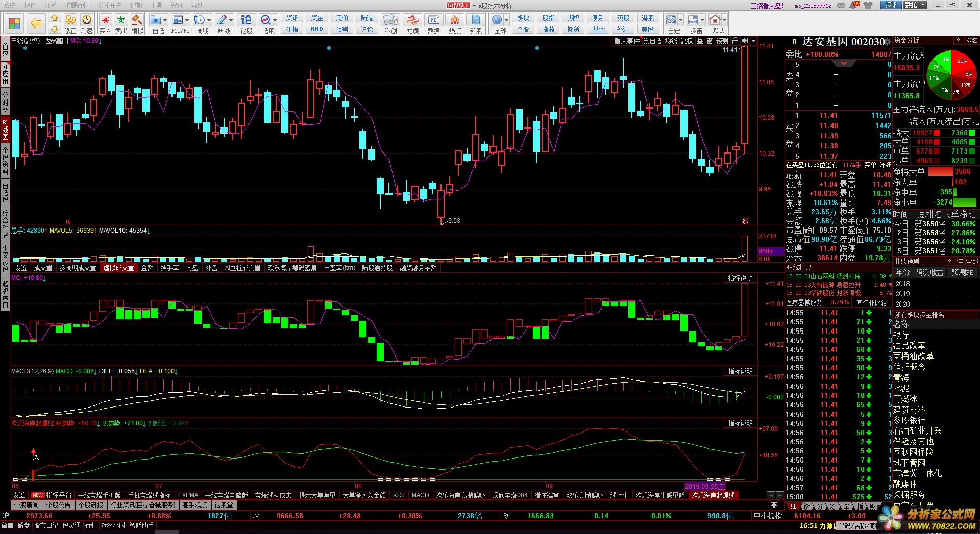Viewport: 980px width, 534px height.
Task: Open the 多窗 multi-window icon
Action: tap(693, 20)
